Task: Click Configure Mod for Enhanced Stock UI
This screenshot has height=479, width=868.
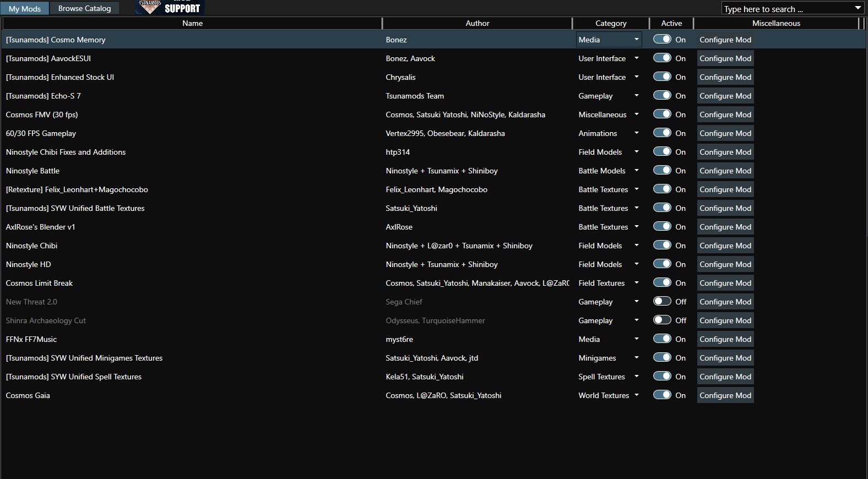Action: [725, 77]
